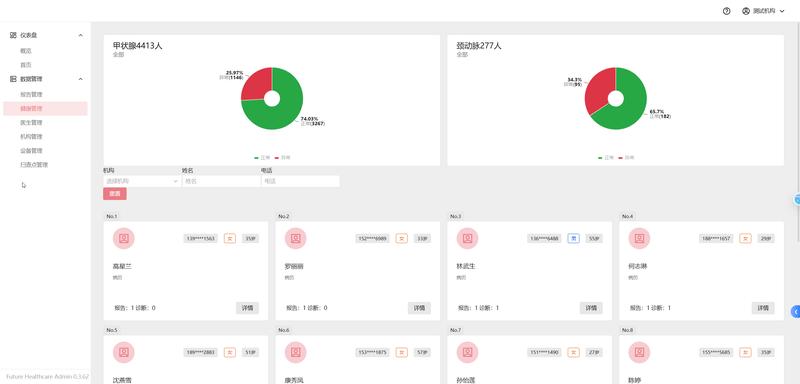This screenshot has width=800, height=384.
Task: Click the user account avatar icon
Action: (x=746, y=11)
